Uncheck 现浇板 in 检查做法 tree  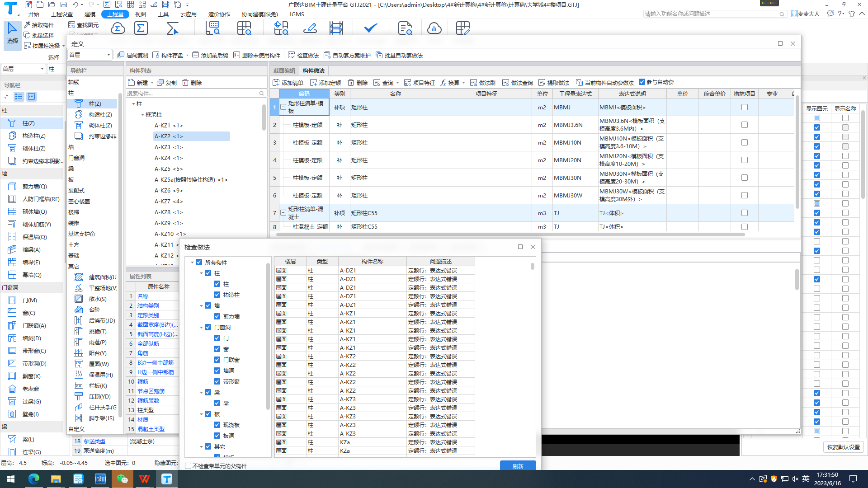(x=217, y=425)
